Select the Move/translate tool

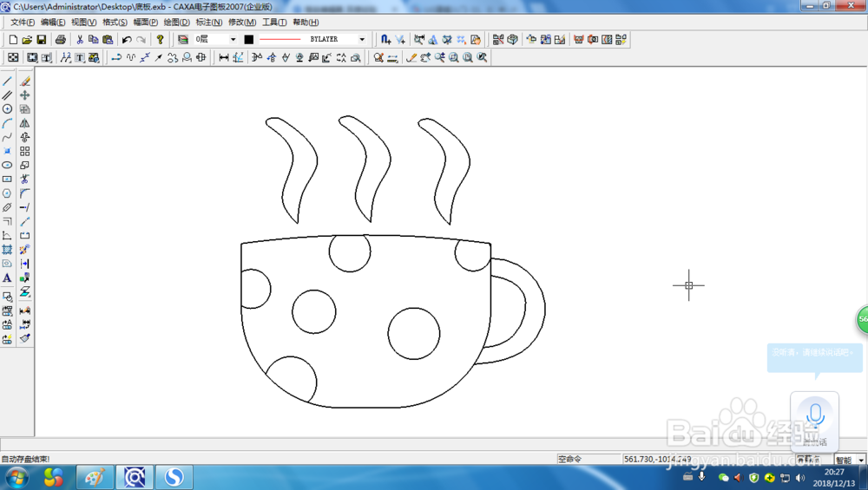pos(25,95)
